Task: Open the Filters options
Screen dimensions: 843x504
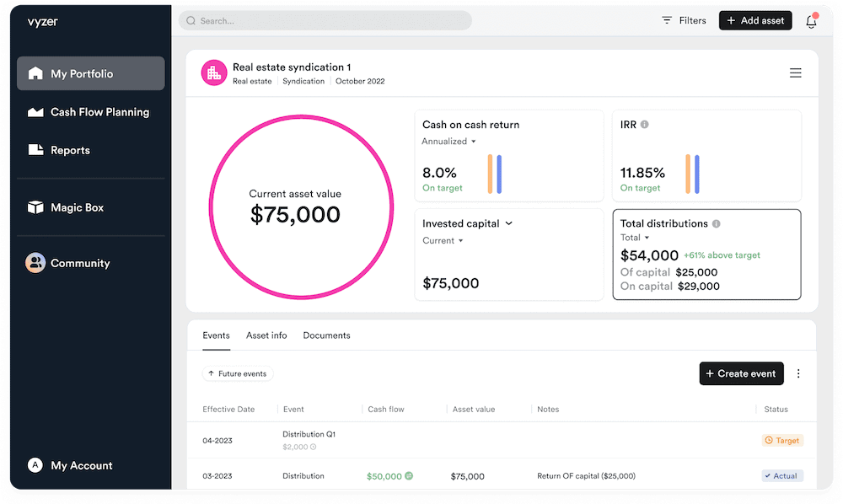Action: click(683, 20)
